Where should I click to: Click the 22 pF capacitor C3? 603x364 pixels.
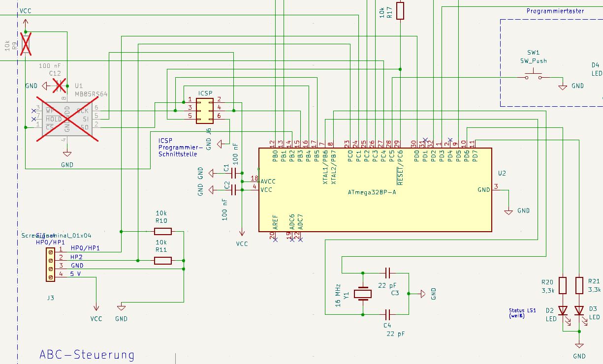point(388,273)
